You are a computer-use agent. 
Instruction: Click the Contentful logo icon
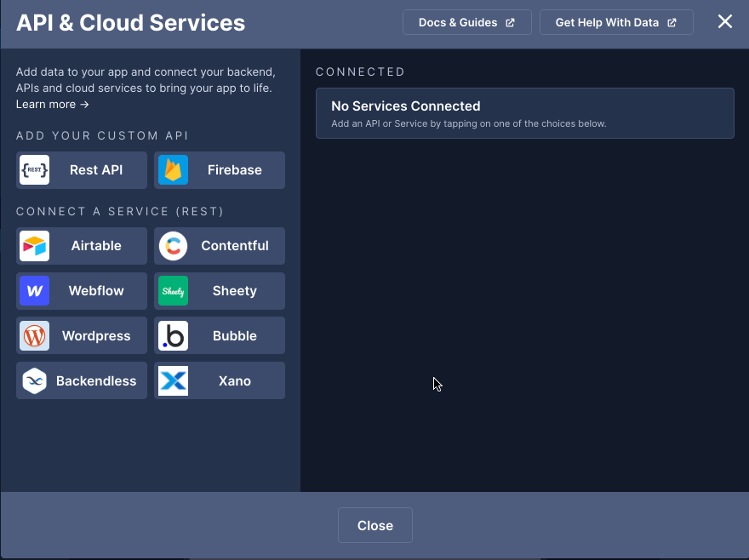pos(173,246)
